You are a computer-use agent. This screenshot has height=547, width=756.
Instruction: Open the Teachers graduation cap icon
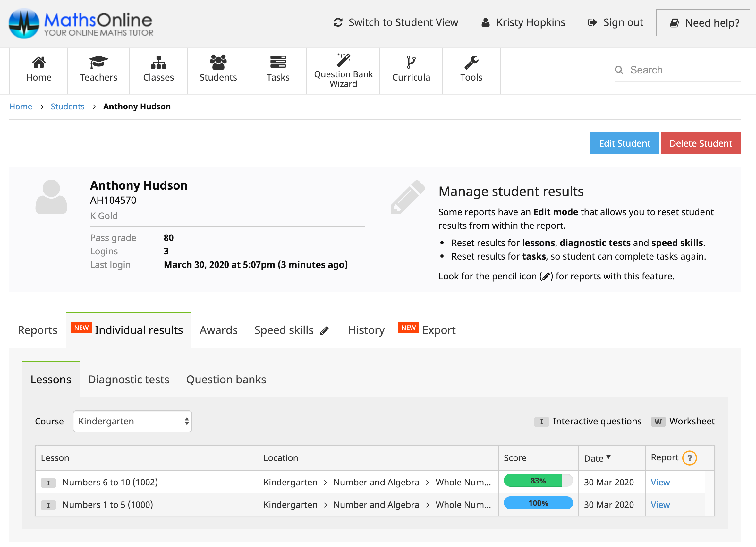98,62
